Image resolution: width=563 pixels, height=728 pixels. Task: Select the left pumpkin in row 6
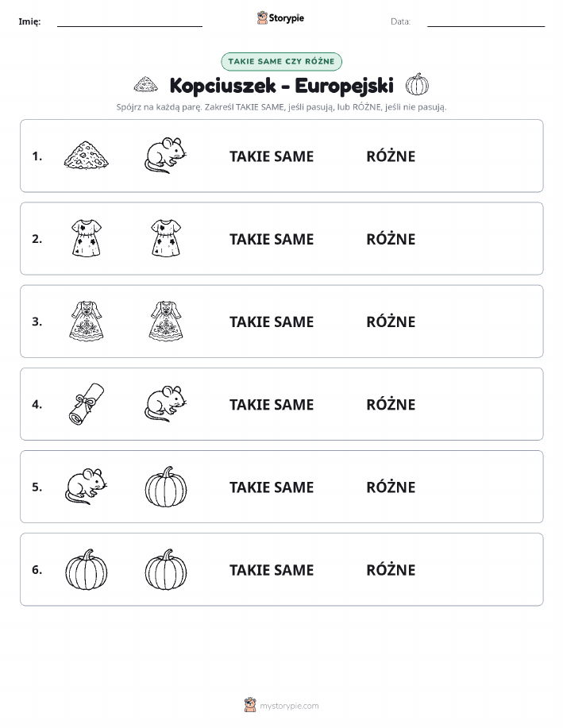point(87,569)
